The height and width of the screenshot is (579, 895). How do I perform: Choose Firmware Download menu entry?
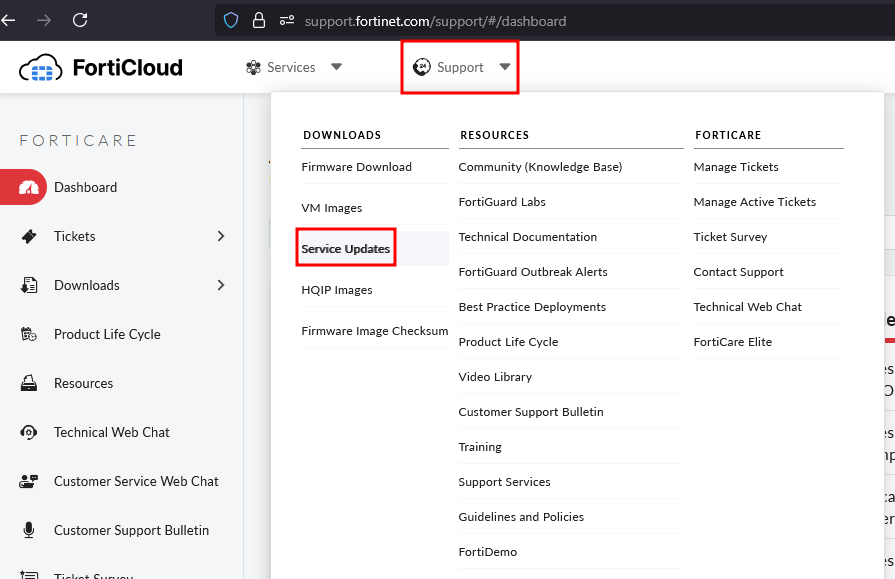click(x=357, y=167)
